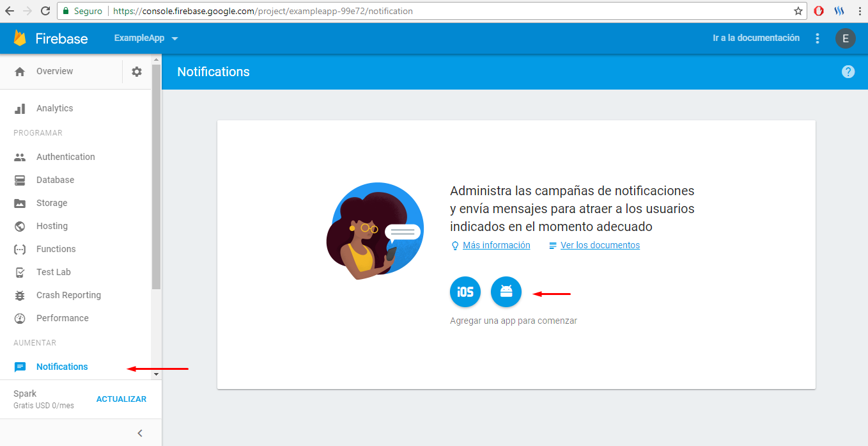The image size is (868, 446).
Task: Go back in the browser
Action: click(x=10, y=11)
